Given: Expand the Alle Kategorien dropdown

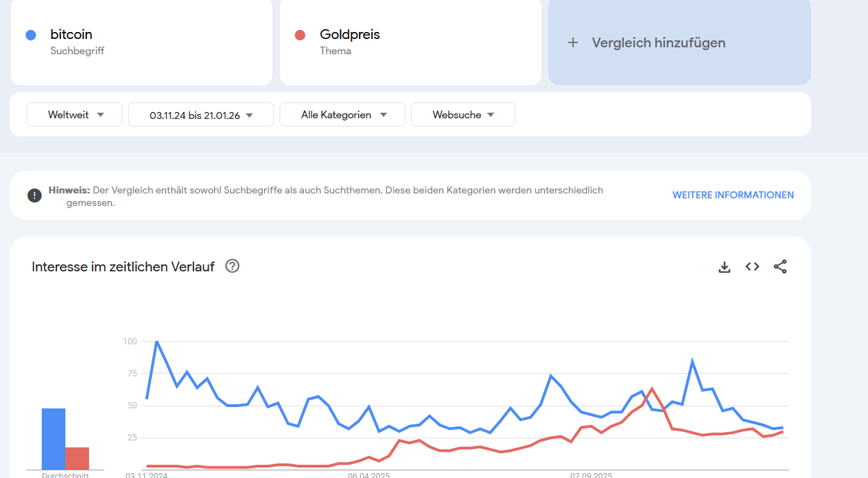Looking at the screenshot, I should point(342,115).
